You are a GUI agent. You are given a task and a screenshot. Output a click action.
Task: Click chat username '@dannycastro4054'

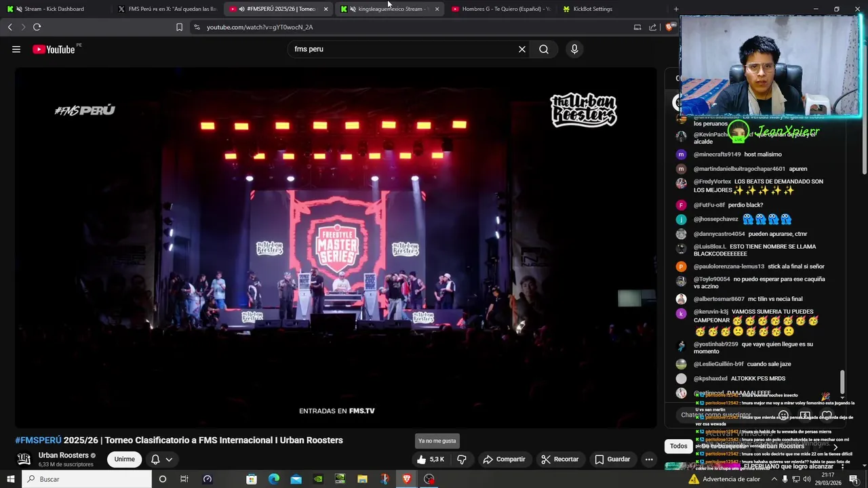tap(719, 234)
